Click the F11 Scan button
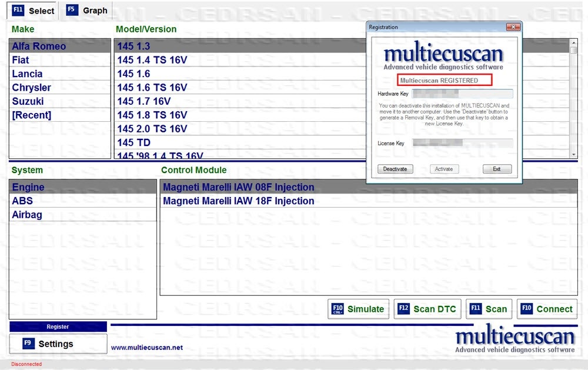 click(x=489, y=309)
